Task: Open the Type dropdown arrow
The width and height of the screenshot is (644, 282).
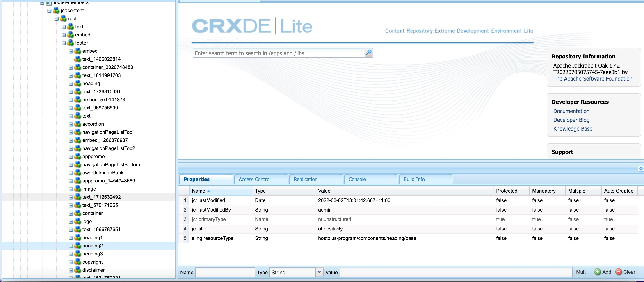Action: [319, 272]
